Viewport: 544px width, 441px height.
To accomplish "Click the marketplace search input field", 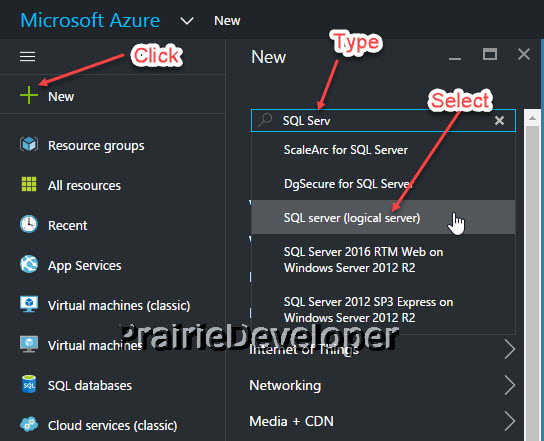I will tap(383, 120).
